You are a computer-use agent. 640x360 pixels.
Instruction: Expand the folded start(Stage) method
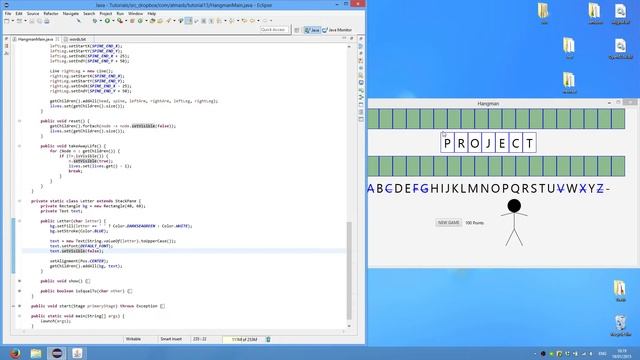point(19,306)
